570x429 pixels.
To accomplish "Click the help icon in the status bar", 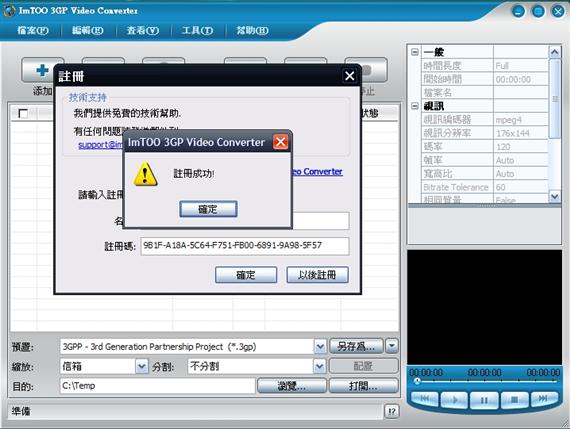I will [x=392, y=411].
